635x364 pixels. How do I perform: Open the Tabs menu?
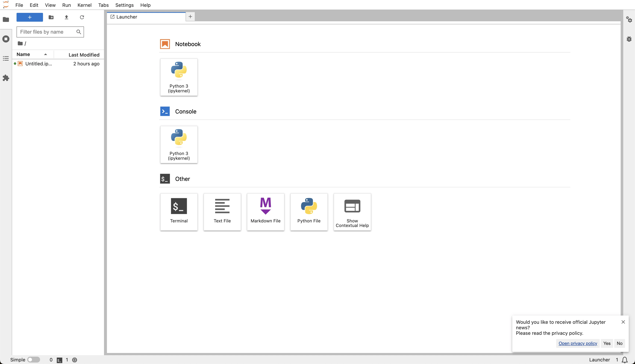point(103,5)
